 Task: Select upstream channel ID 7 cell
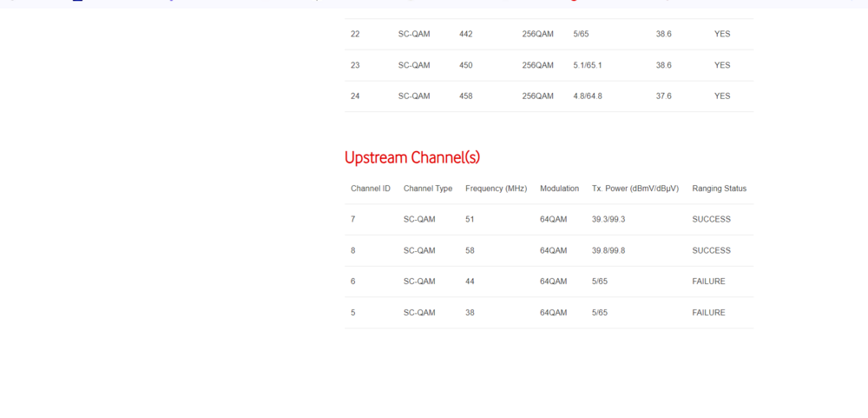click(353, 220)
